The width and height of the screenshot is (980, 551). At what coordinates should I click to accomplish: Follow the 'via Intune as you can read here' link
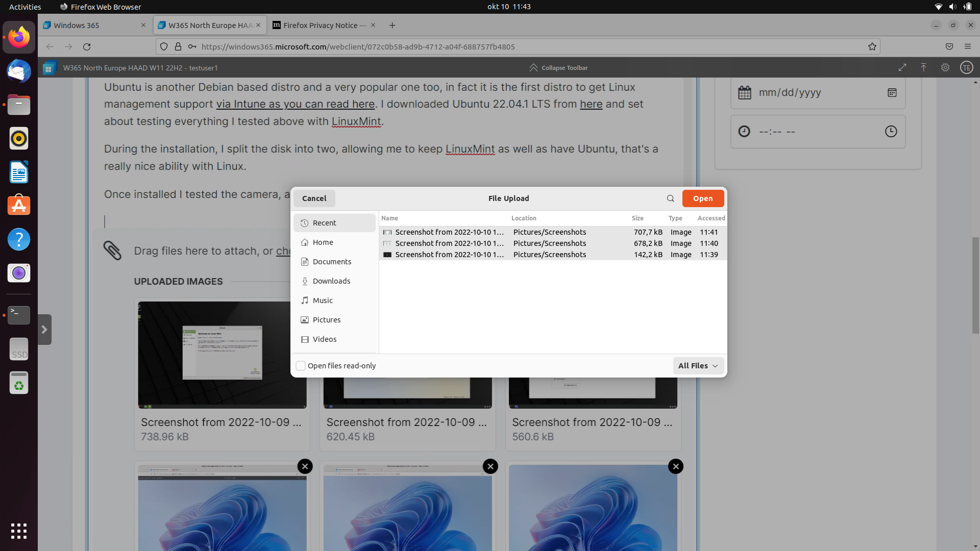click(x=296, y=104)
